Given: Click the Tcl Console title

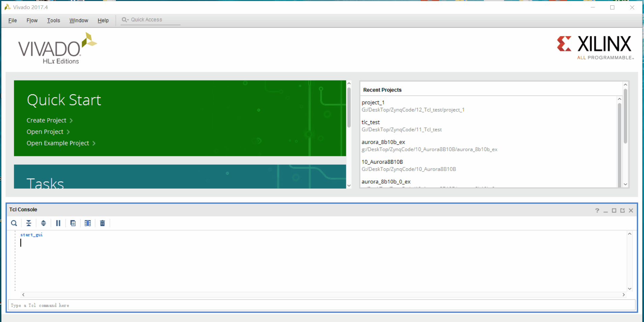Looking at the screenshot, I should coord(23,210).
